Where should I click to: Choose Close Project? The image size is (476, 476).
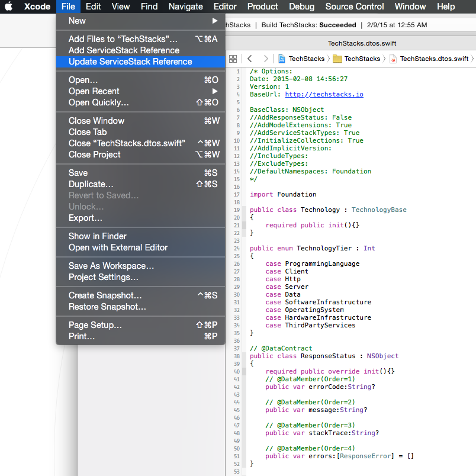(140, 154)
